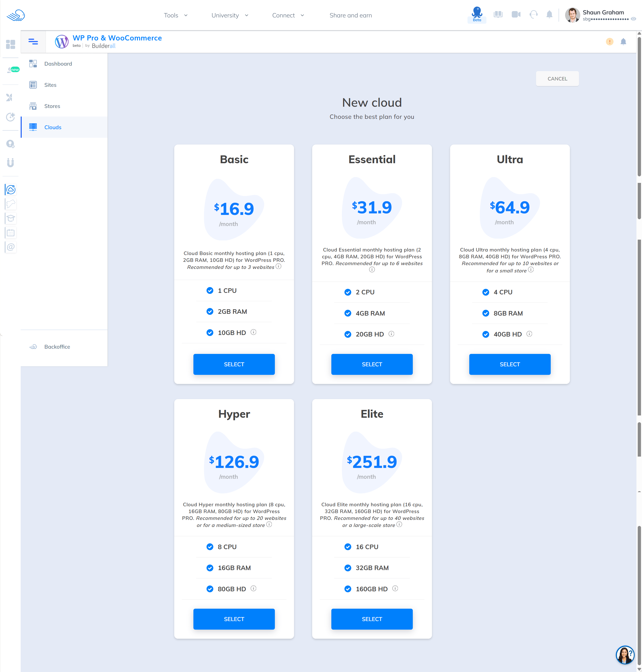The width and height of the screenshot is (642, 672).
Task: Open the headset support icon
Action: click(534, 14)
